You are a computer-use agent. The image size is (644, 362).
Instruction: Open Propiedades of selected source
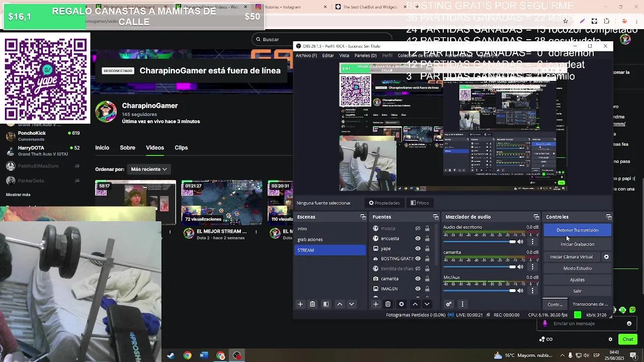click(384, 203)
